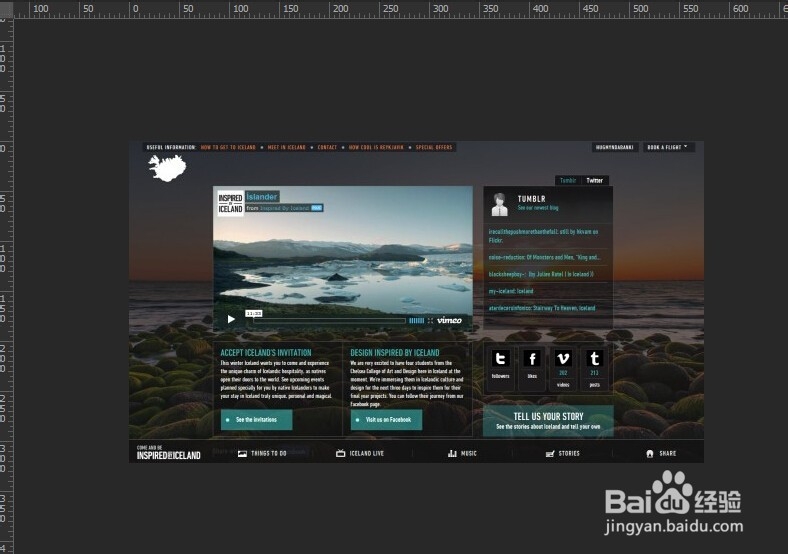
Task: Click the Inspired by Iceland video badge
Action: pyautogui.click(x=230, y=203)
